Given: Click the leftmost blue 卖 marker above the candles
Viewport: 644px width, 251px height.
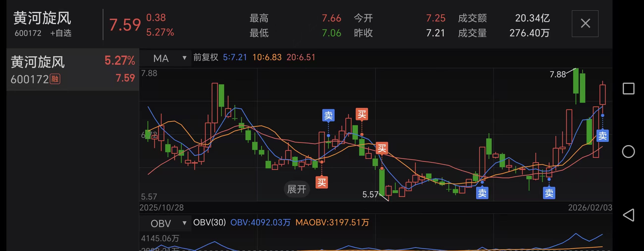Looking at the screenshot, I should tap(328, 115).
